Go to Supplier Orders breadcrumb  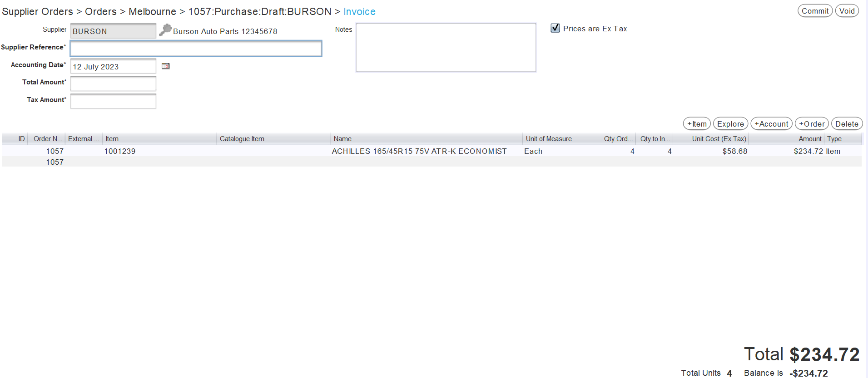[37, 11]
